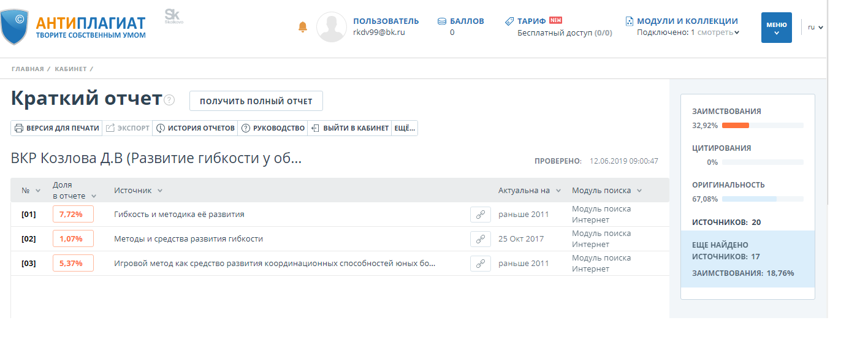Click the help icon beside Краткий отчет
868x358 pixels.
click(x=169, y=101)
